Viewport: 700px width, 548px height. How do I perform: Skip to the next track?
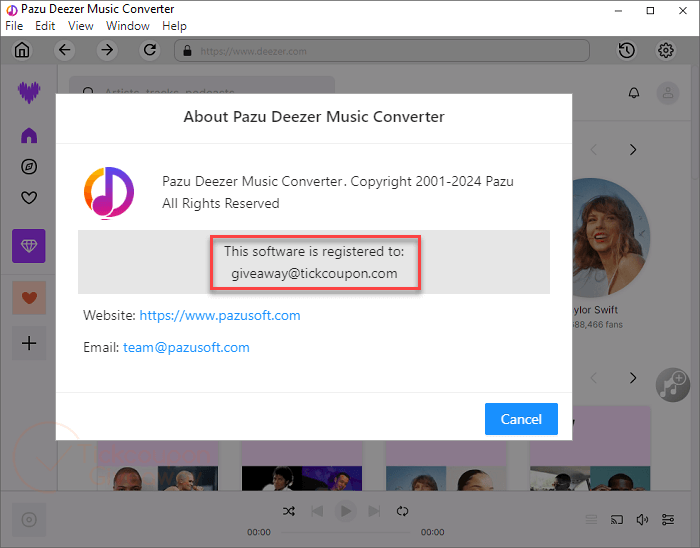pyautogui.click(x=374, y=511)
